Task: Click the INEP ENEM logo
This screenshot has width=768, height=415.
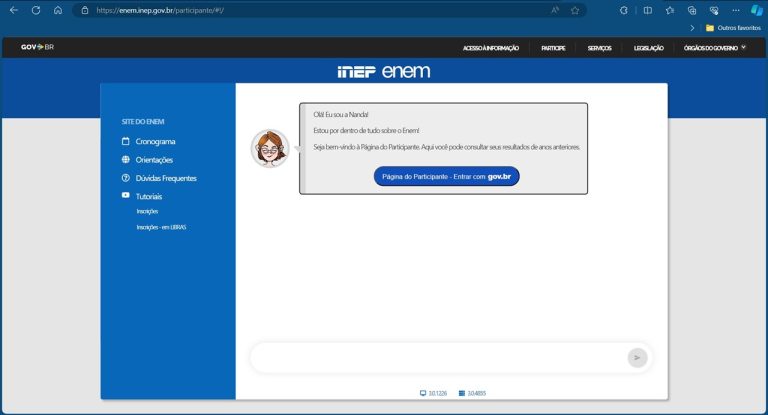Action: coord(384,72)
